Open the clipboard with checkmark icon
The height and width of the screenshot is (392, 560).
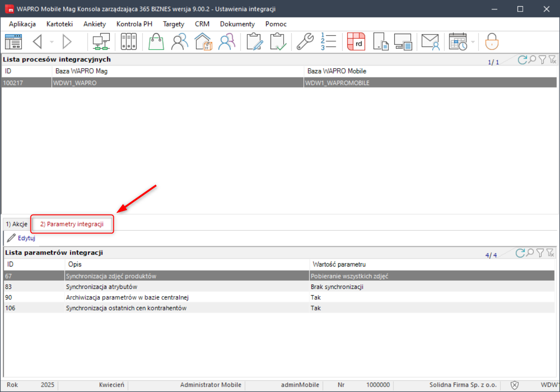(x=278, y=42)
